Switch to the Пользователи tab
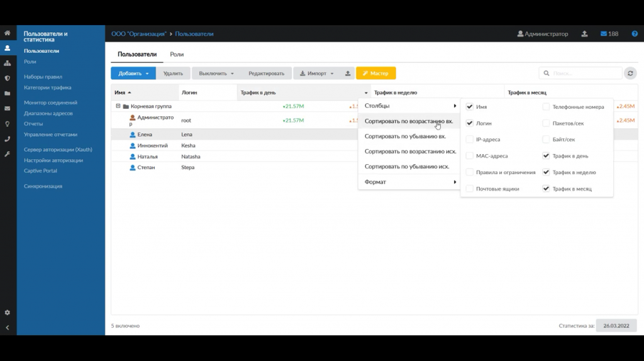Viewport: 644px width, 361px height. pyautogui.click(x=137, y=54)
